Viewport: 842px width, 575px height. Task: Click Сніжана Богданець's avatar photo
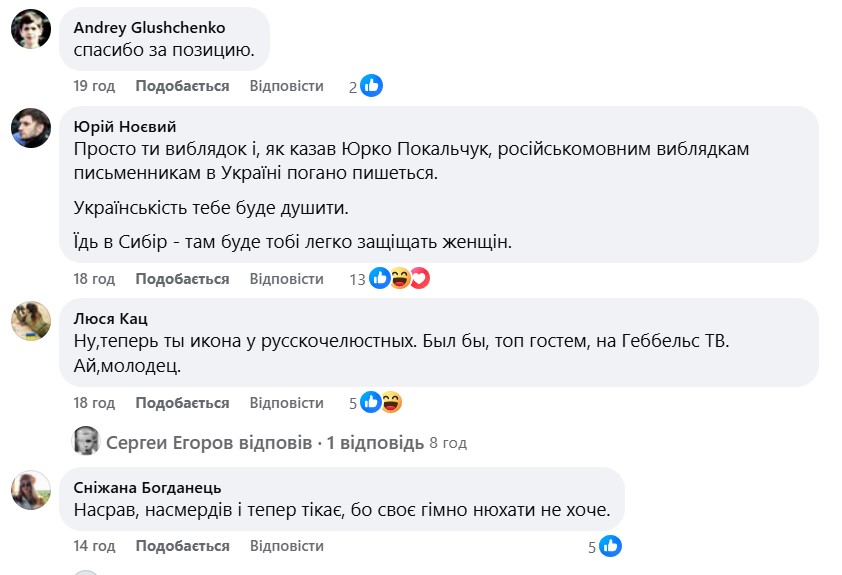[x=31, y=489]
